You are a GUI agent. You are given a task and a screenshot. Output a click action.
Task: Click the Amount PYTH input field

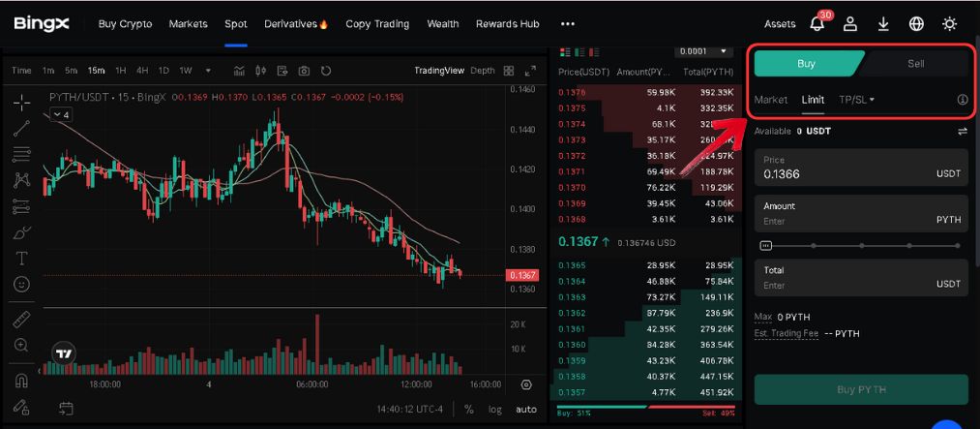coord(861,213)
